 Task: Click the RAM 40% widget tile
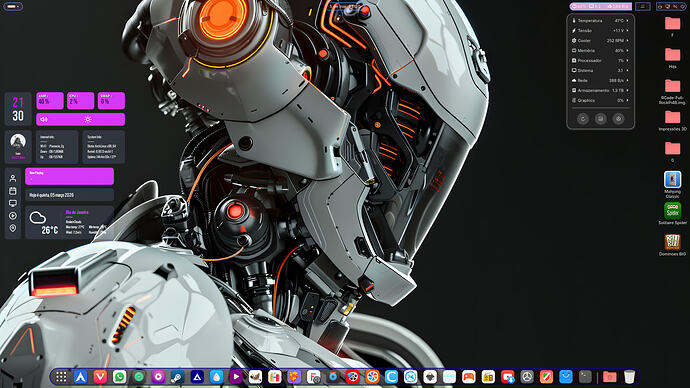(50, 100)
